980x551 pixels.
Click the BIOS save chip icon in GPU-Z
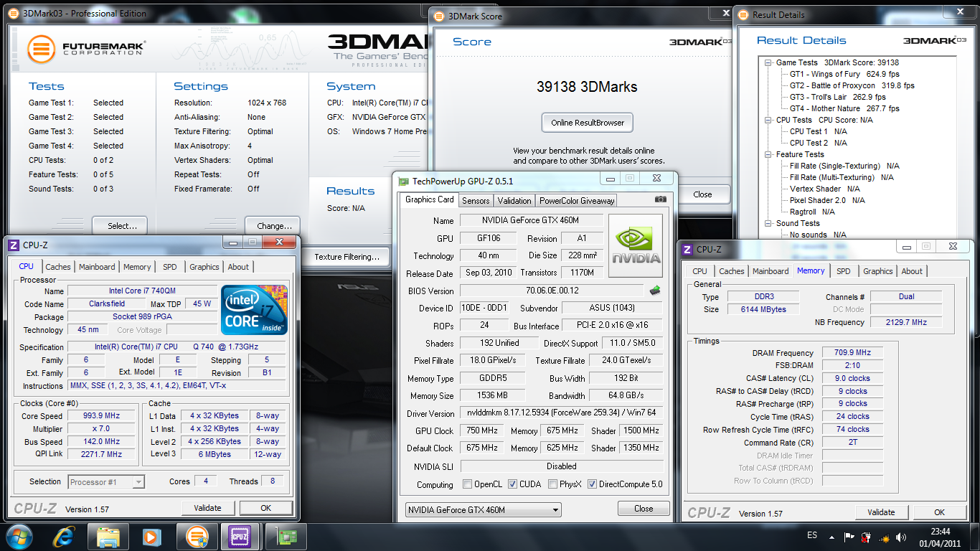click(655, 291)
